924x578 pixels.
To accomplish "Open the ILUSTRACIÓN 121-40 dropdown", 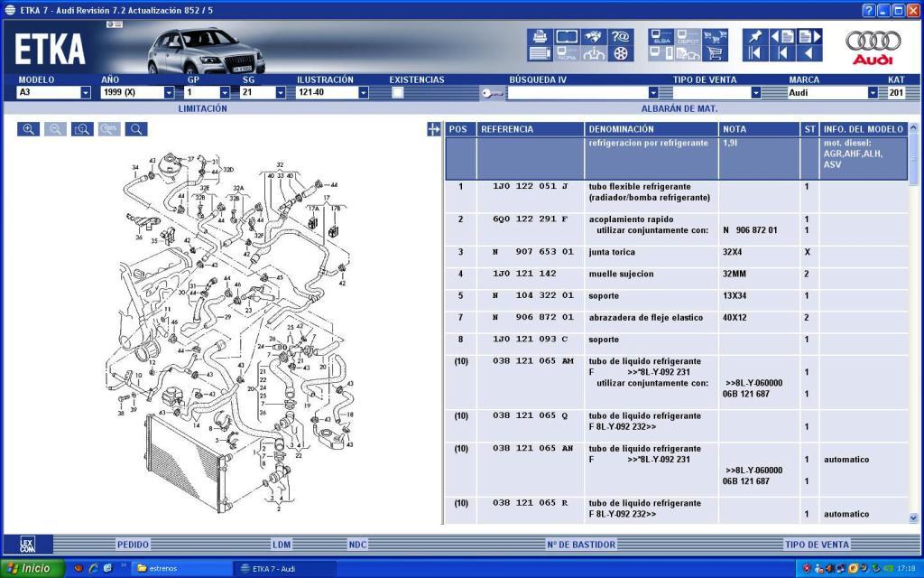I will pyautogui.click(x=364, y=93).
